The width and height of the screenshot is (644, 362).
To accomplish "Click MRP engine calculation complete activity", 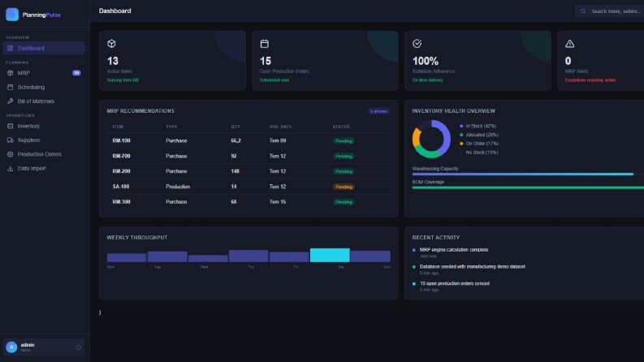I will (454, 249).
